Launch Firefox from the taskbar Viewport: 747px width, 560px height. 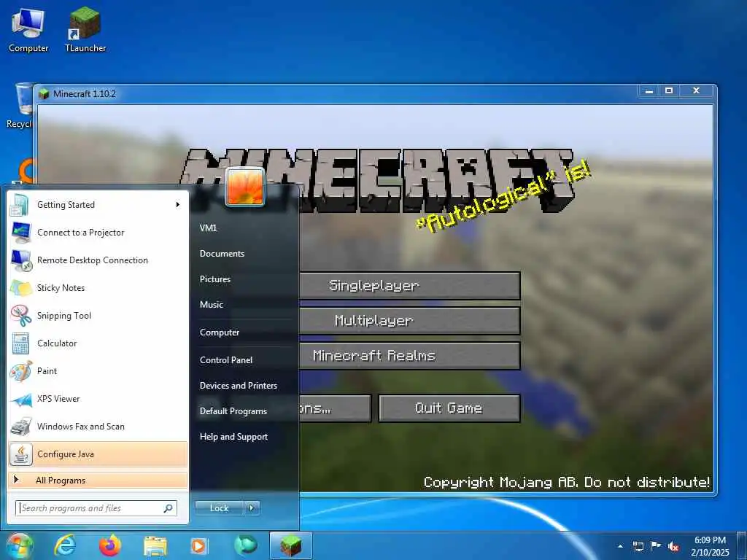109,545
